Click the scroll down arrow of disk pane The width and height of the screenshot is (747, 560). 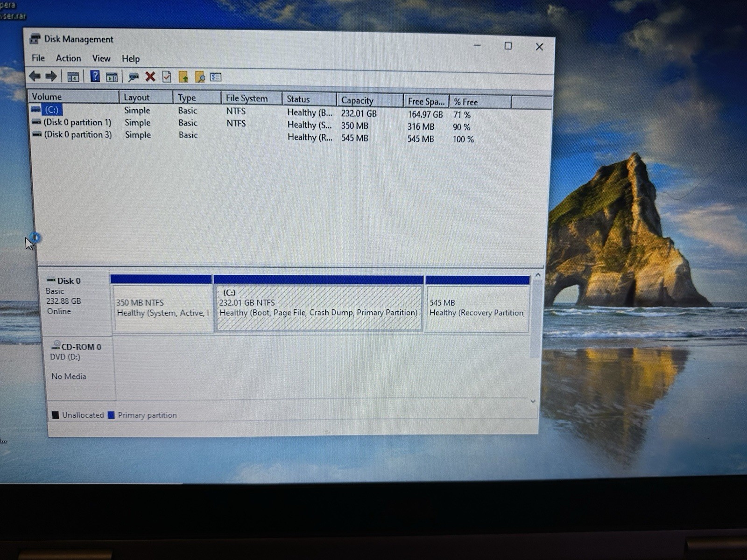click(533, 401)
